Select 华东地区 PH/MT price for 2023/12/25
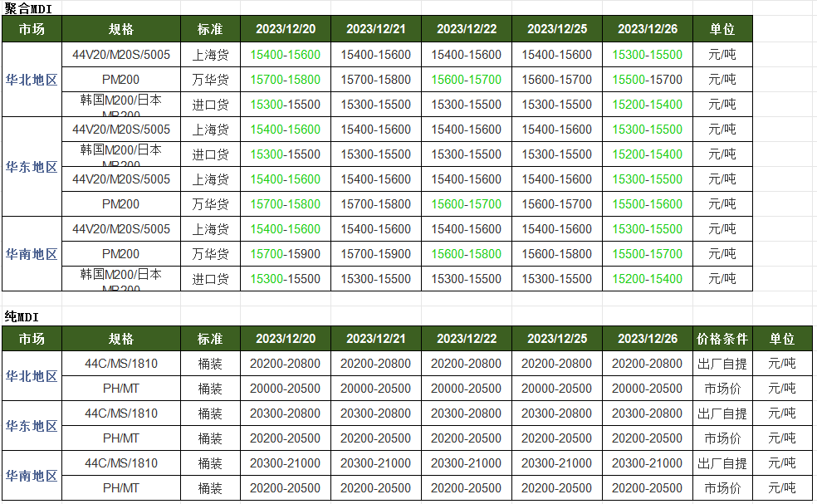This screenshot has height=504, width=817. (557, 438)
